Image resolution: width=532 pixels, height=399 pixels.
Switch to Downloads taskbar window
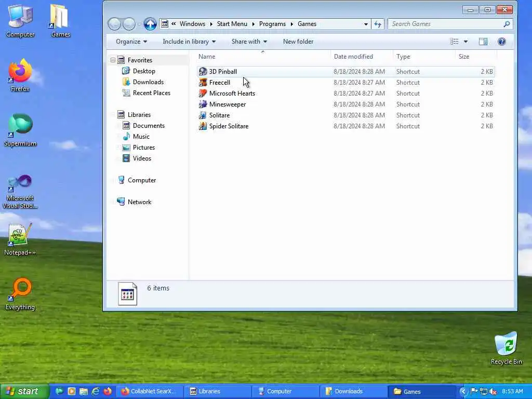coord(354,392)
